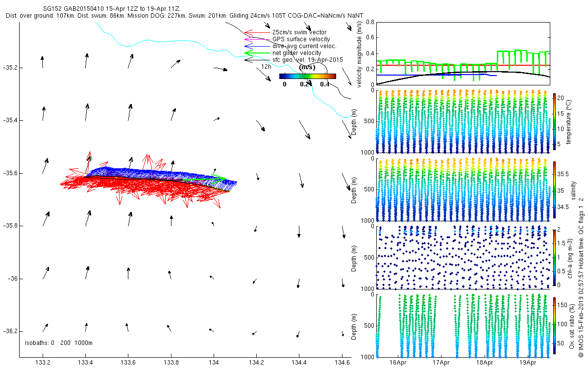The image size is (588, 368).
Task: Click the velocity (m/s) colorbar on the map
Action: click(308, 76)
